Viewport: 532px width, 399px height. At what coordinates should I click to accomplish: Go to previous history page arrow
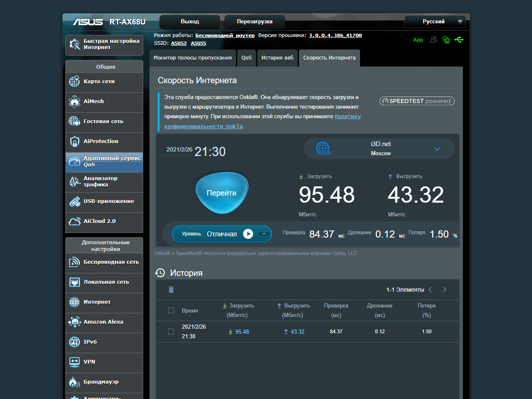tap(430, 290)
